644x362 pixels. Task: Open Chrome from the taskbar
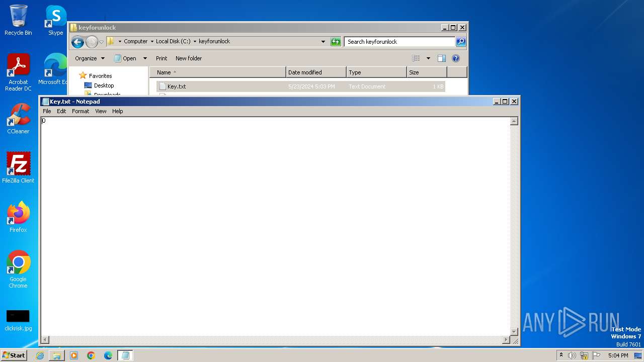(x=91, y=355)
